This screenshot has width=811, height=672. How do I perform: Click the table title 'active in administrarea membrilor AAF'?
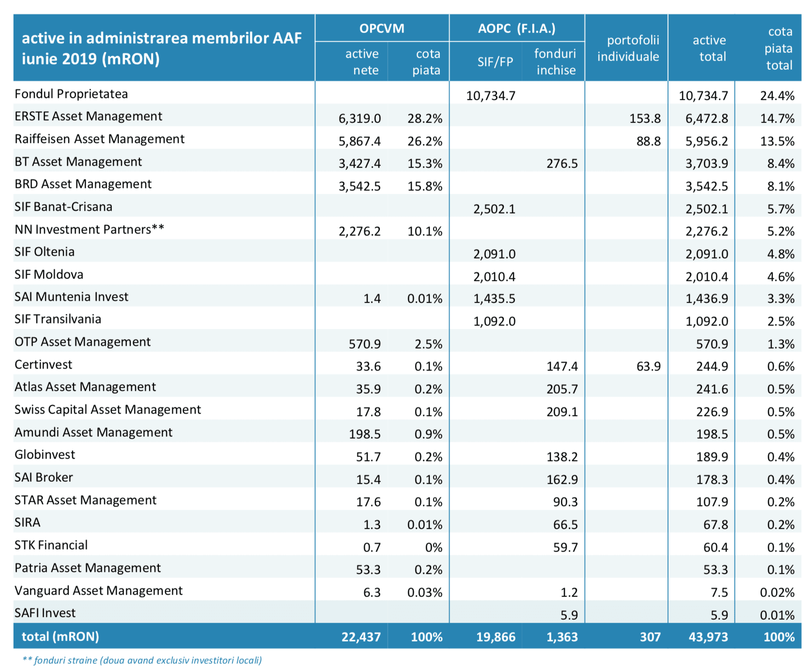coord(162,38)
